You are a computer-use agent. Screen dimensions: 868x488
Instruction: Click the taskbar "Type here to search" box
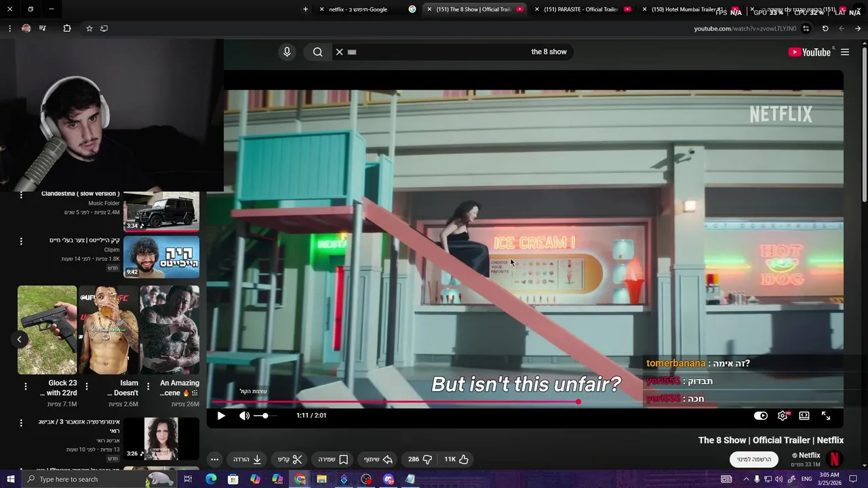[98, 479]
